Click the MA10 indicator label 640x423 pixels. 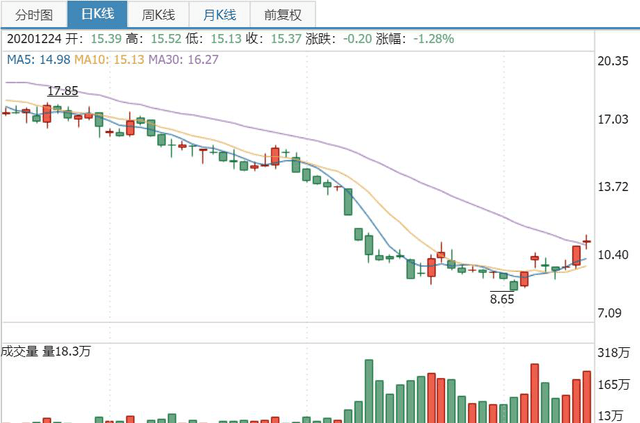pyautogui.click(x=109, y=60)
